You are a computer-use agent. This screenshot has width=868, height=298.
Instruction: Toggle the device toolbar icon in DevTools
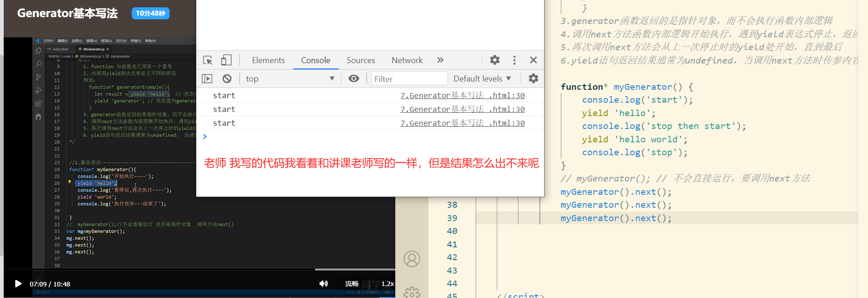click(226, 60)
